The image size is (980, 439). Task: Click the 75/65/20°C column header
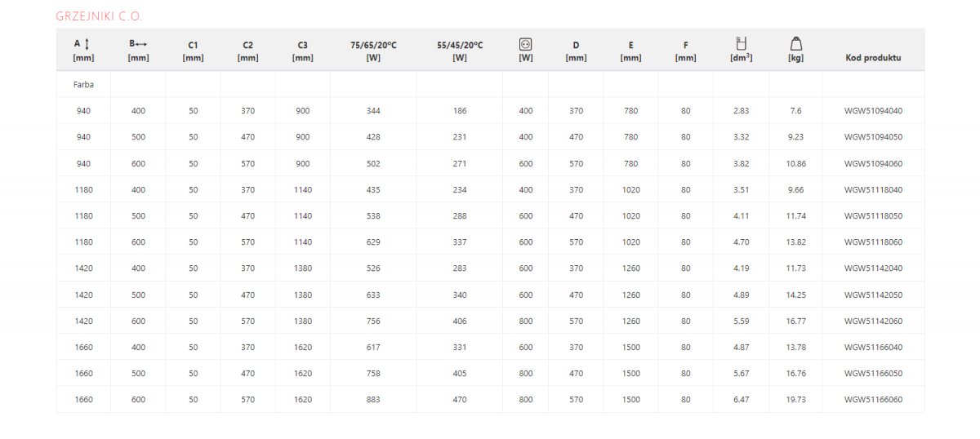pos(373,51)
